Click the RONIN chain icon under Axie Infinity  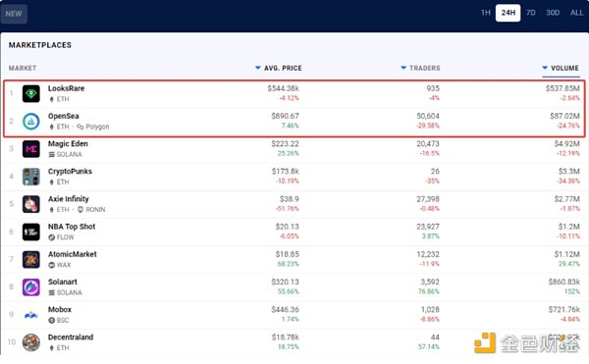80,209
